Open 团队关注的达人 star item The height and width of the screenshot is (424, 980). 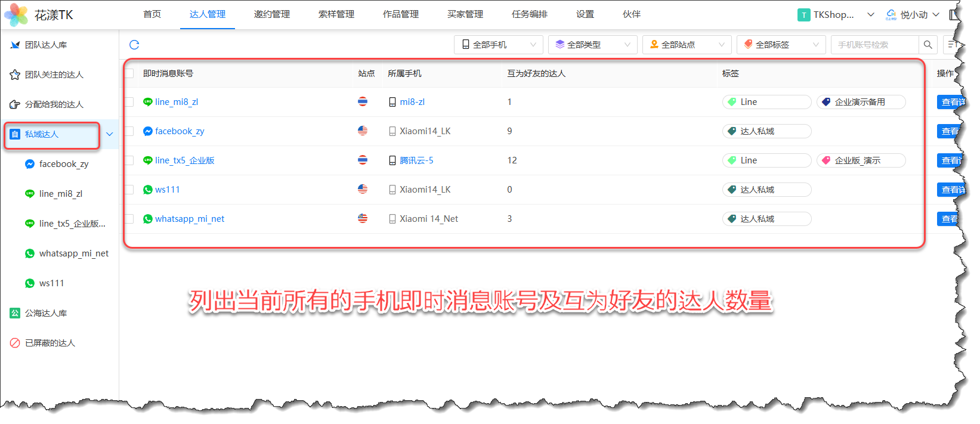54,75
